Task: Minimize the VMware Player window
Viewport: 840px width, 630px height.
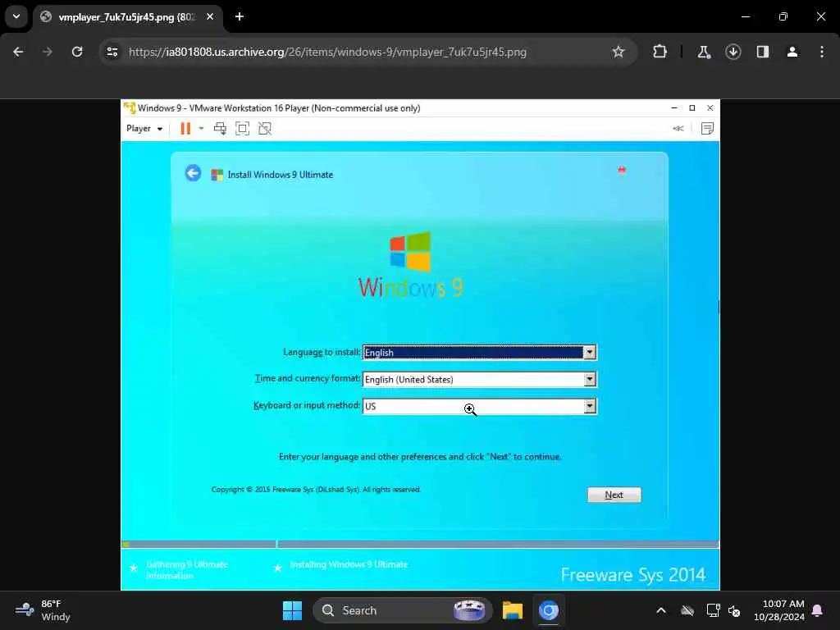Action: [x=674, y=107]
